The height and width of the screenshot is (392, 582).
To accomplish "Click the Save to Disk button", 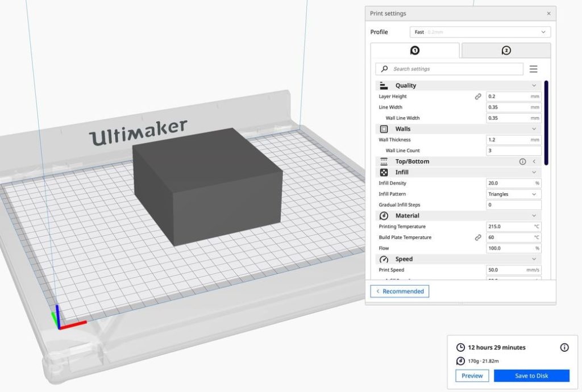I will click(x=532, y=376).
